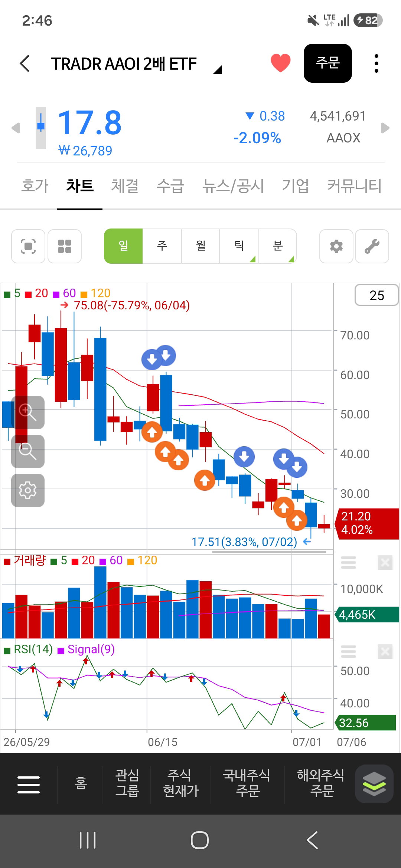Select the 일 daily period
401x868 pixels.
pos(123,246)
